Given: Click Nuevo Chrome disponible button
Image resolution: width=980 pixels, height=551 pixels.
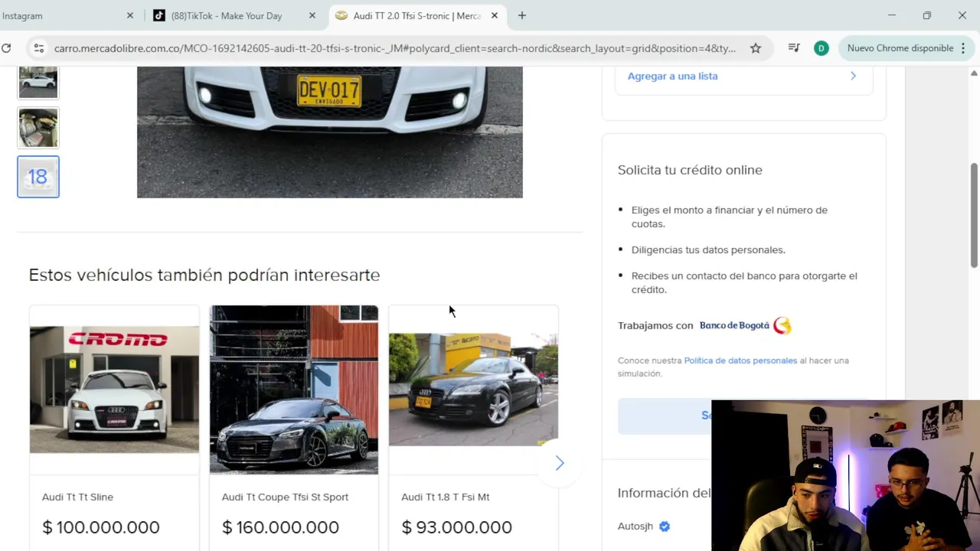Looking at the screenshot, I should (900, 48).
